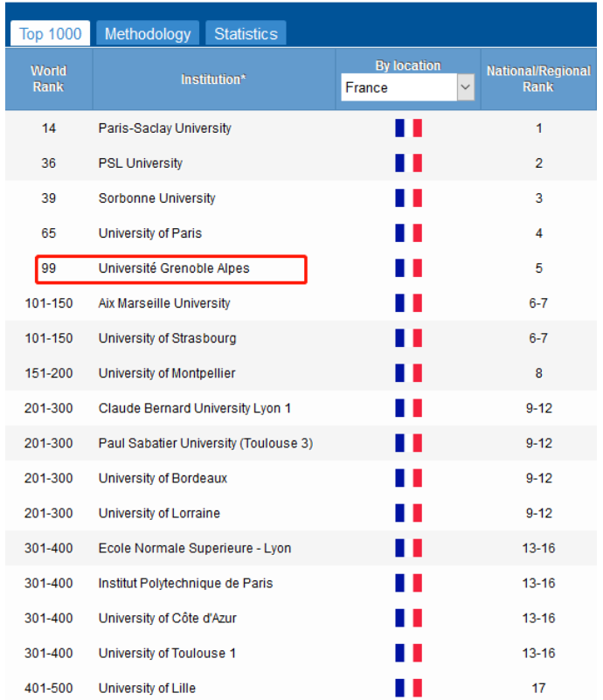Select University of Lille entry
This screenshot has width=603, height=700.
[x=147, y=688]
